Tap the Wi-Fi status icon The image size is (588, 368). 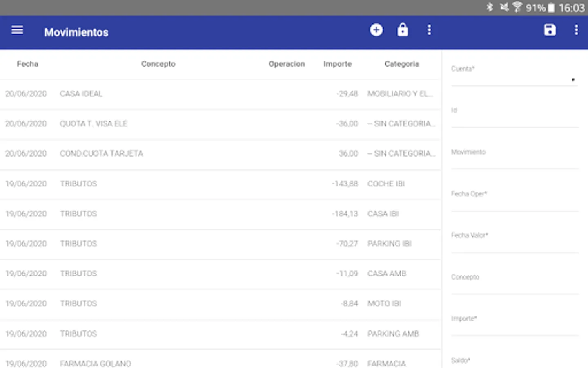tap(517, 7)
